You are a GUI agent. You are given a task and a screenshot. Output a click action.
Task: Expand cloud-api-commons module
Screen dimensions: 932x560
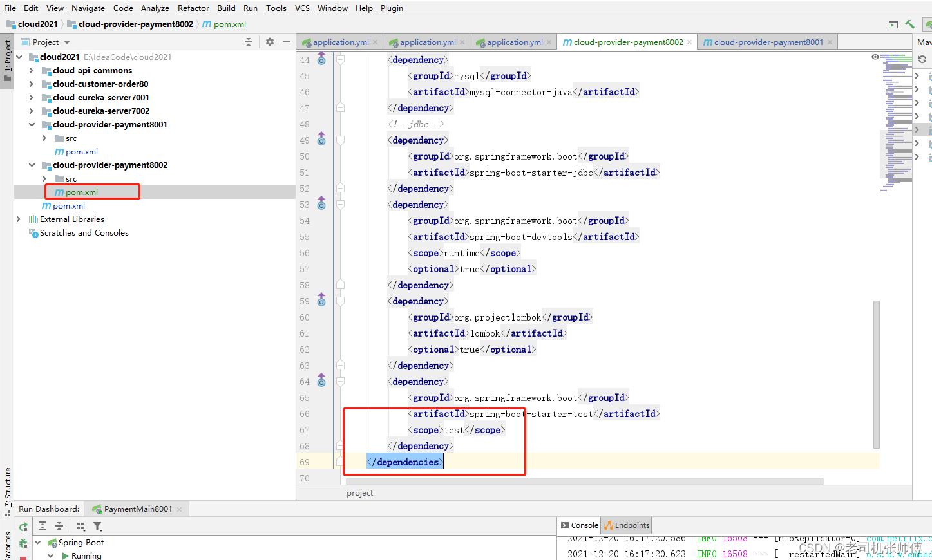point(32,70)
